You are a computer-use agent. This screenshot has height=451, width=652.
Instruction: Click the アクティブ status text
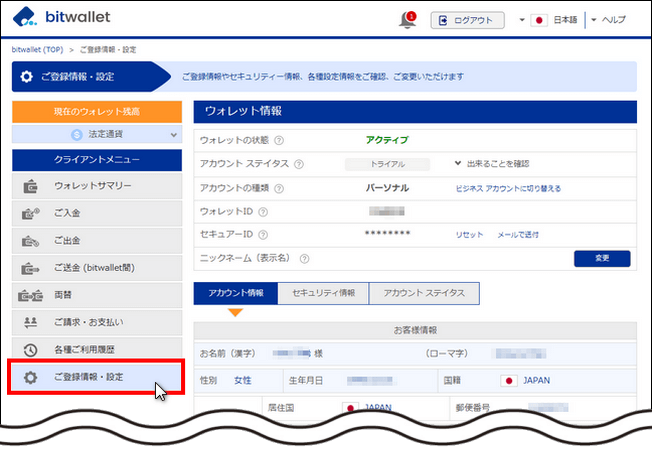387,140
